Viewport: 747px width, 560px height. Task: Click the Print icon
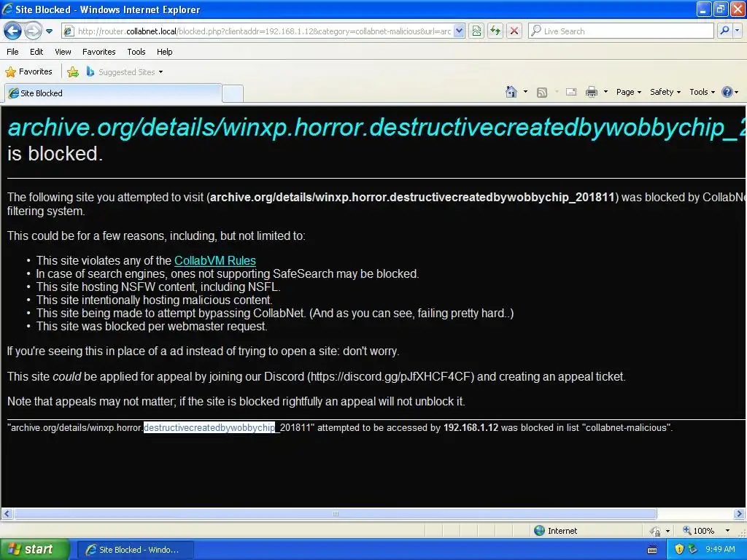pyautogui.click(x=591, y=92)
